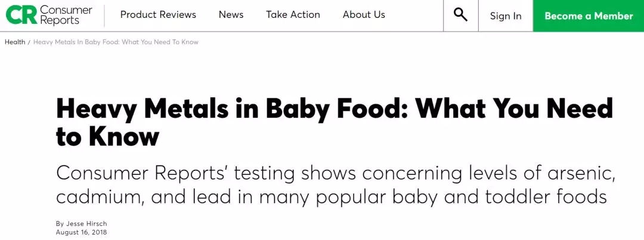Click the green CR logo mark
Image resolution: width=644 pixels, height=240 pixels.
point(20,15)
